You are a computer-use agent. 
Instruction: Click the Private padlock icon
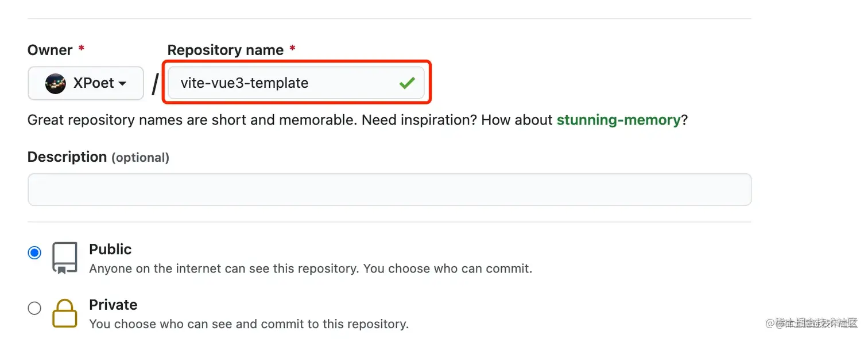pos(65,313)
